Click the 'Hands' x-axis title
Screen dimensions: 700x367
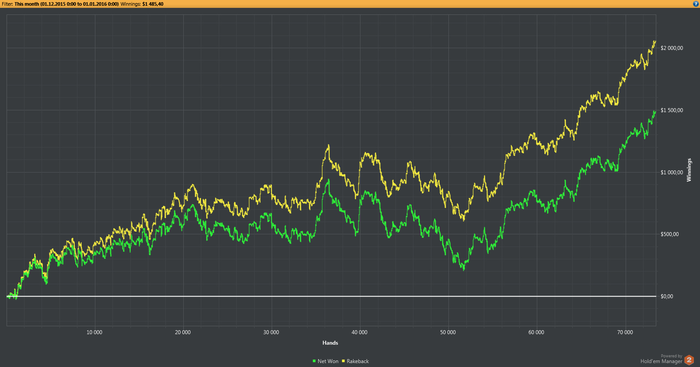330,343
